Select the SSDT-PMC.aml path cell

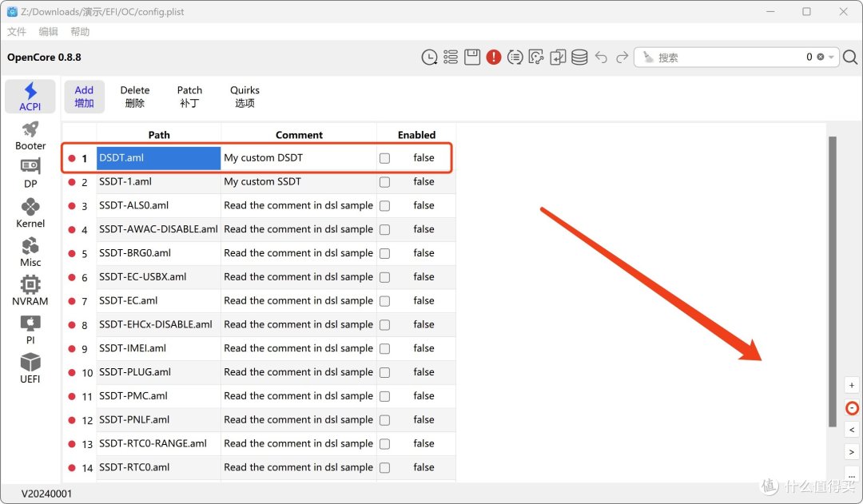point(158,396)
